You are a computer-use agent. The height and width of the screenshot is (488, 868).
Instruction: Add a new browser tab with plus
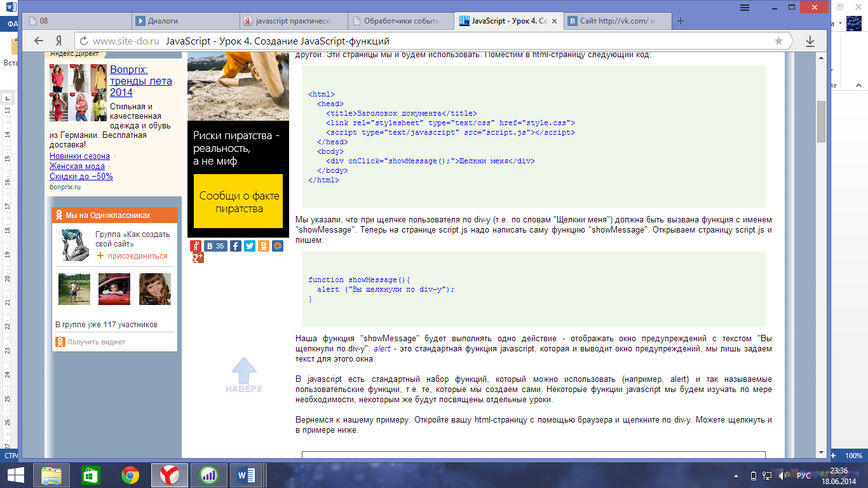681,21
